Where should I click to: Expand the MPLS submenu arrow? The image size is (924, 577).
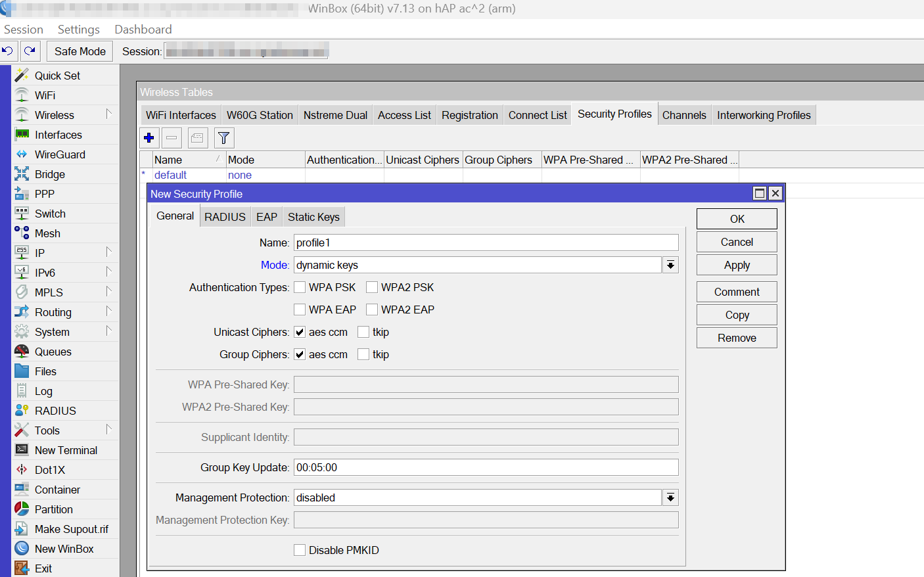tap(109, 292)
